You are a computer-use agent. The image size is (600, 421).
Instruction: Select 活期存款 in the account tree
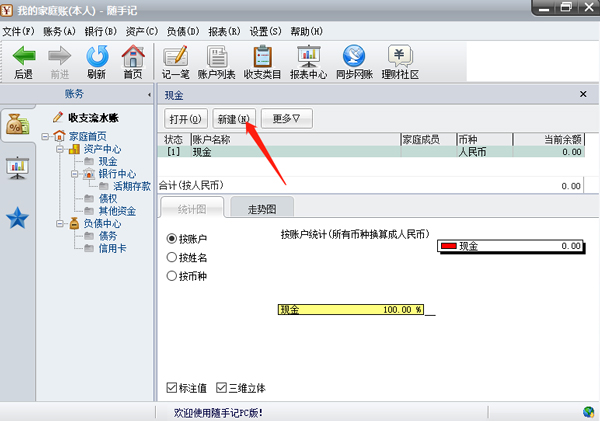132,186
